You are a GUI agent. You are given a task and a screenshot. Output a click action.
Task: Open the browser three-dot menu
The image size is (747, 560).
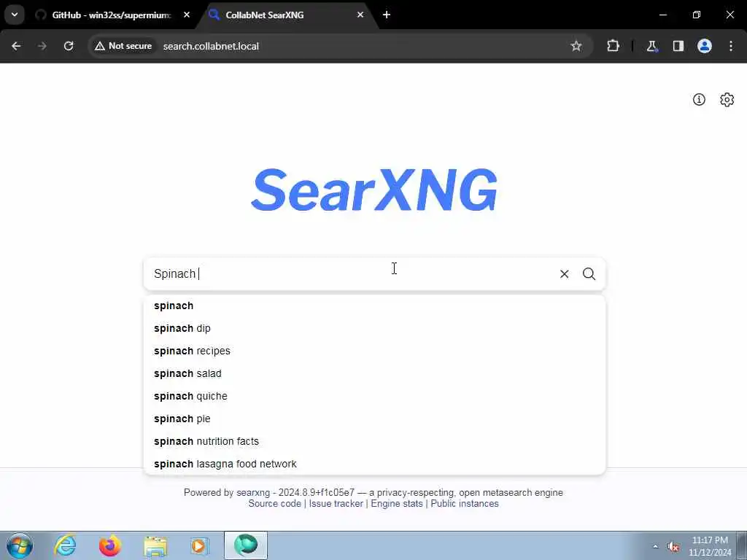click(731, 46)
